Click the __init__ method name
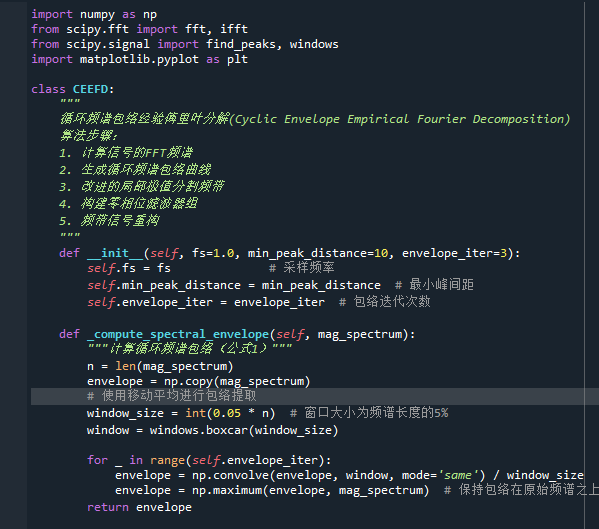The height and width of the screenshot is (529, 599). [x=115, y=253]
